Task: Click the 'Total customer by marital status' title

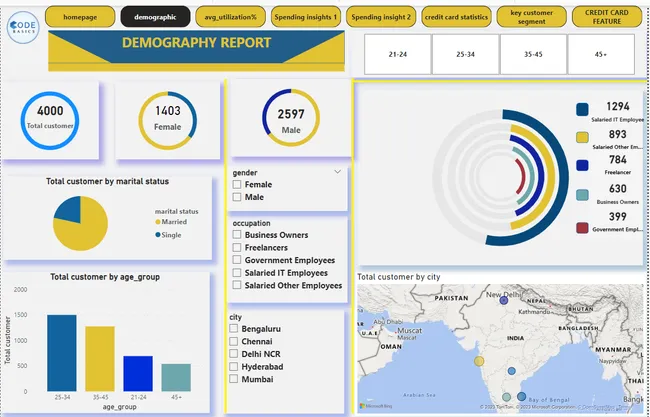Action: click(107, 181)
